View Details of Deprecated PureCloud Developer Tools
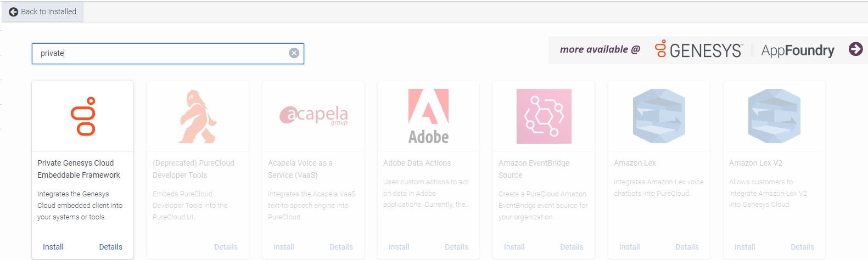The image size is (868, 260). [x=226, y=247]
